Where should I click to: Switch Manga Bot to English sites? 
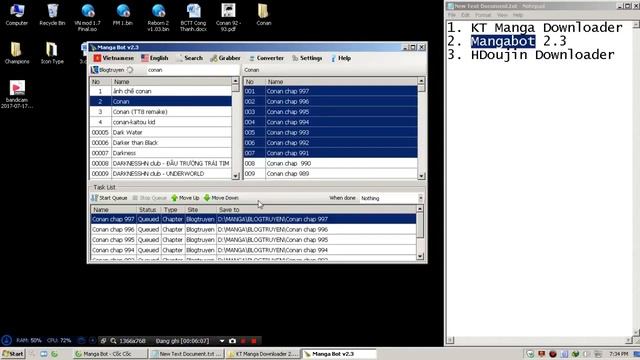[155, 58]
